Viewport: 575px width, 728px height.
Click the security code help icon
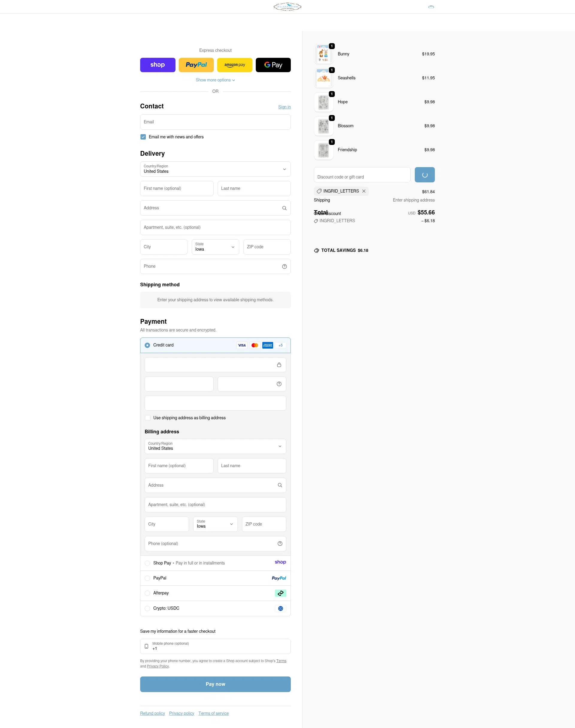[279, 384]
